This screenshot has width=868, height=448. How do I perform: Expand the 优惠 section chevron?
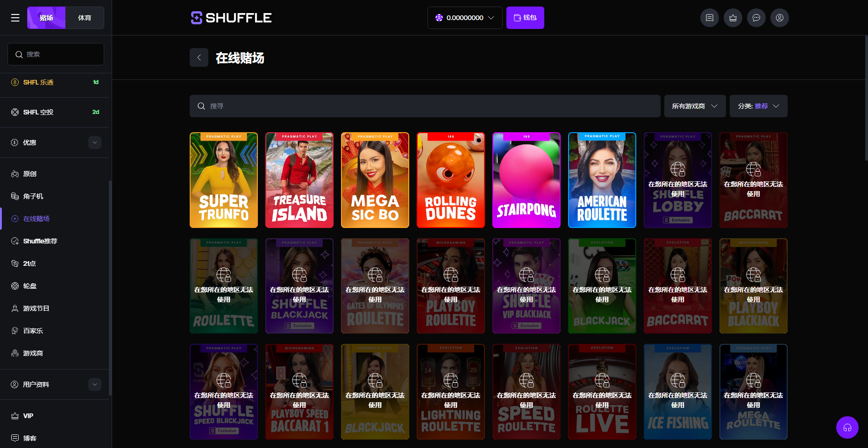tap(95, 142)
